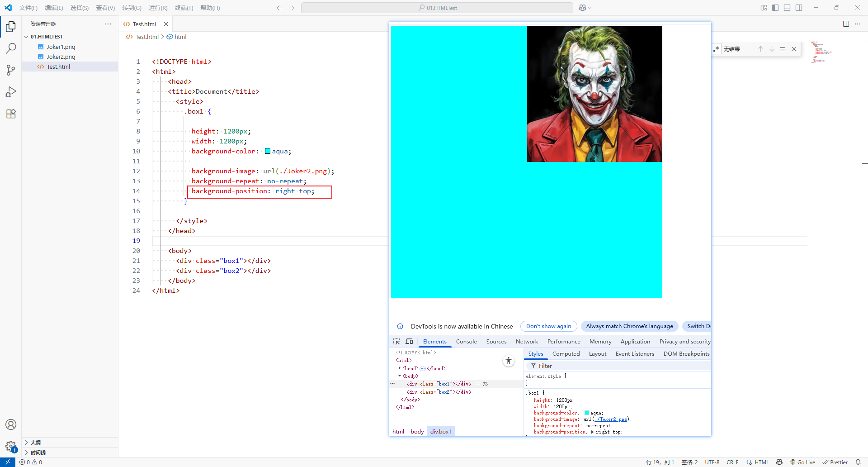Open the Manage gear settings icon
Image resolution: width=868 pixels, height=467 pixels.
[11, 446]
